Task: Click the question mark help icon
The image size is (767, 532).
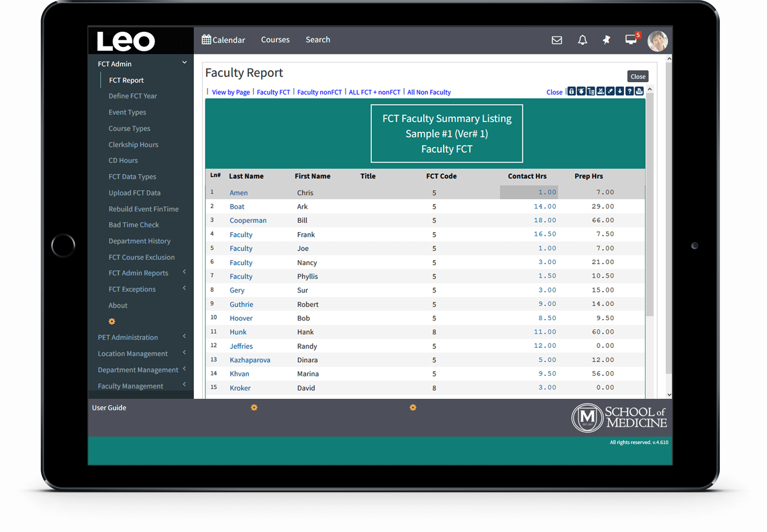Action: tap(629, 91)
